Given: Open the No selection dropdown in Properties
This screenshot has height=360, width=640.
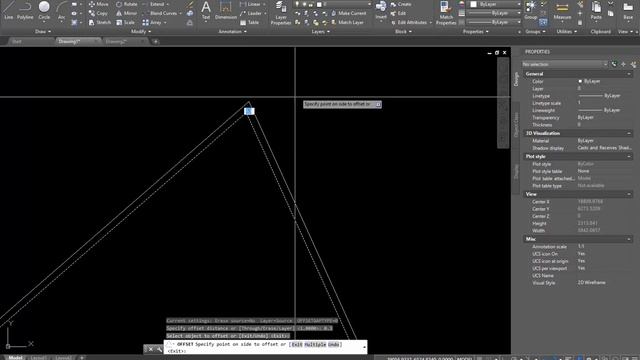Looking at the screenshot, I should tap(565, 64).
